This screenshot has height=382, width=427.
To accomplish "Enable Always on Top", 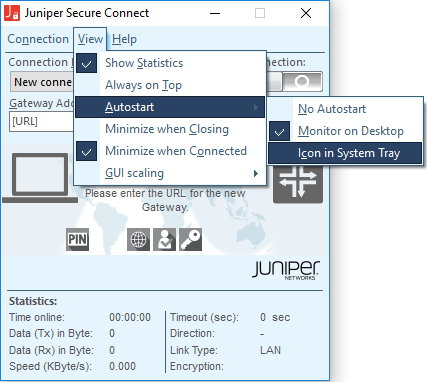I will (170, 85).
